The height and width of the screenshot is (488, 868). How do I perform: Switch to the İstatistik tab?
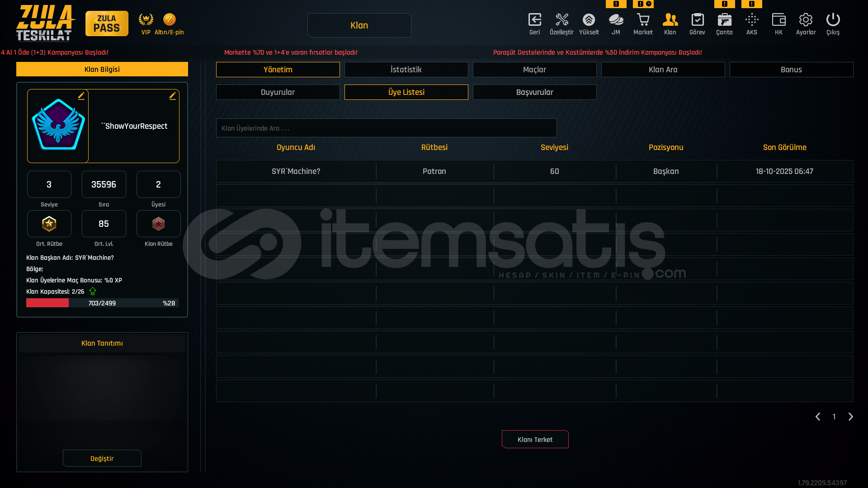[x=406, y=70]
